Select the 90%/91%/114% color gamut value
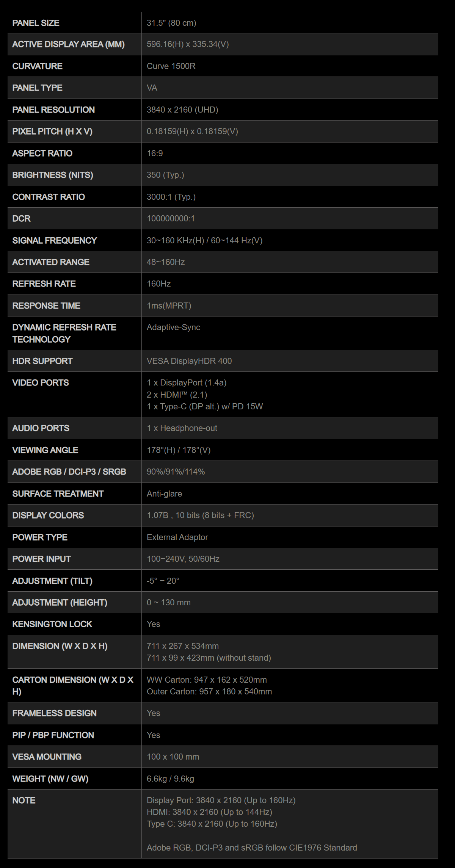The width and height of the screenshot is (455, 868). click(x=176, y=472)
